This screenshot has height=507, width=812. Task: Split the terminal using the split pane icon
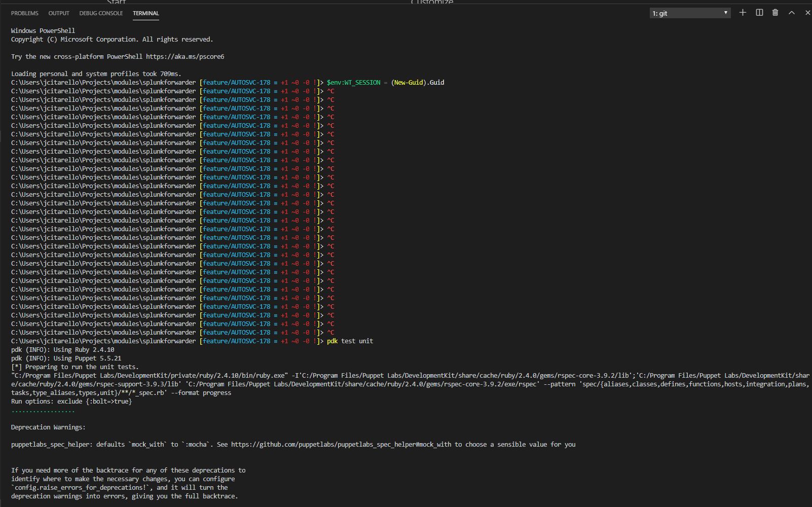[x=758, y=13]
